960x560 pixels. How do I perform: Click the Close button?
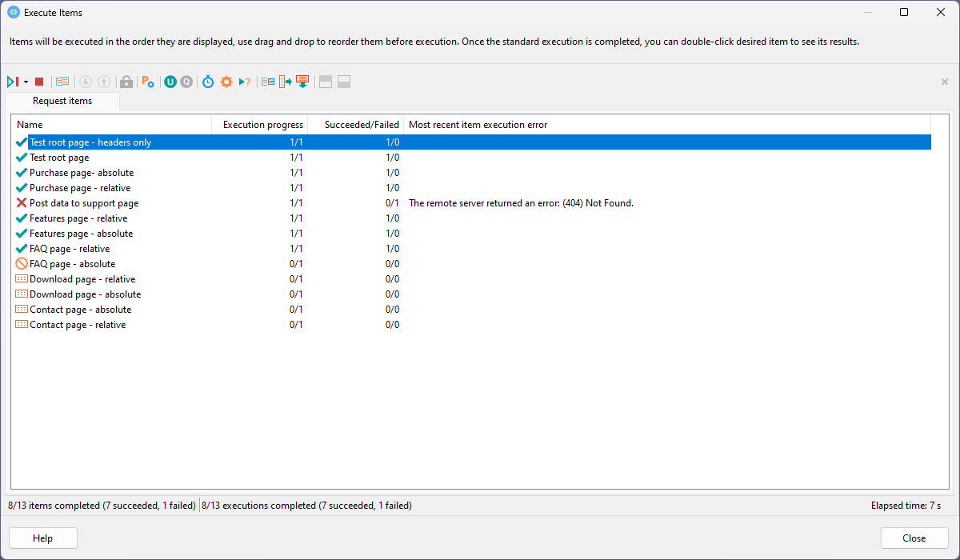(x=914, y=538)
